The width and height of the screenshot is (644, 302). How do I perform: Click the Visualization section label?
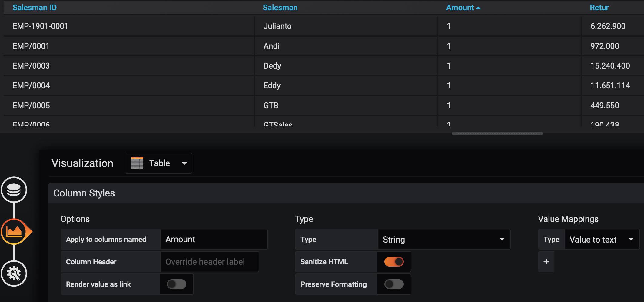tap(82, 163)
